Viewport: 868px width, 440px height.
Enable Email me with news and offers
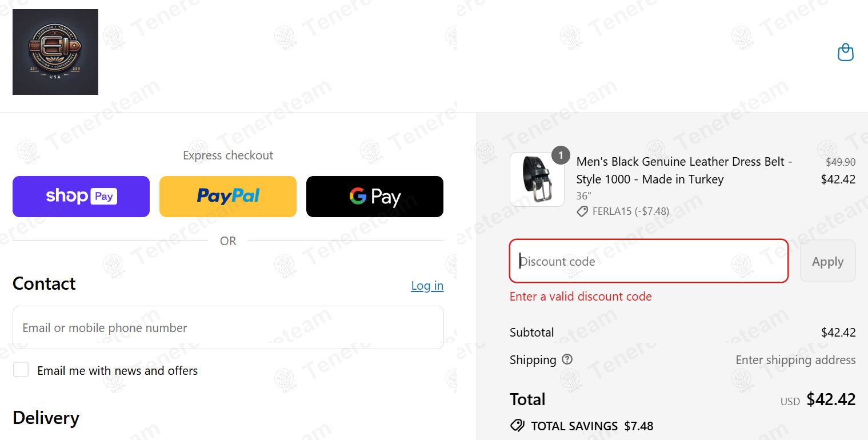(x=21, y=370)
